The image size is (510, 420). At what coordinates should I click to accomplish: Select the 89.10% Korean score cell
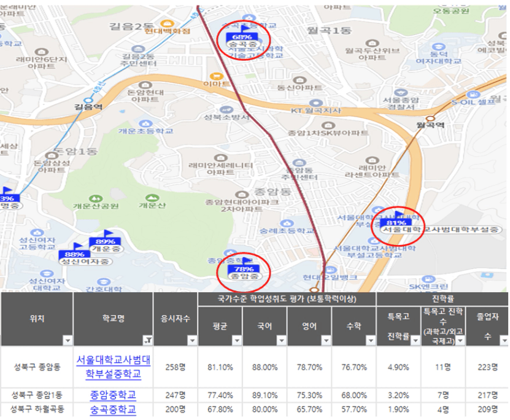tap(265, 395)
